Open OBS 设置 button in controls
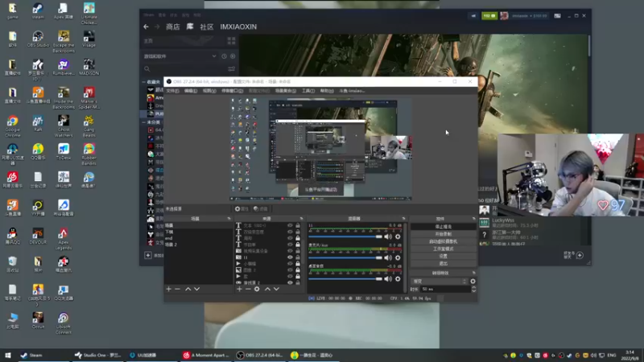Screen dimensions: 644x362 (444, 256)
